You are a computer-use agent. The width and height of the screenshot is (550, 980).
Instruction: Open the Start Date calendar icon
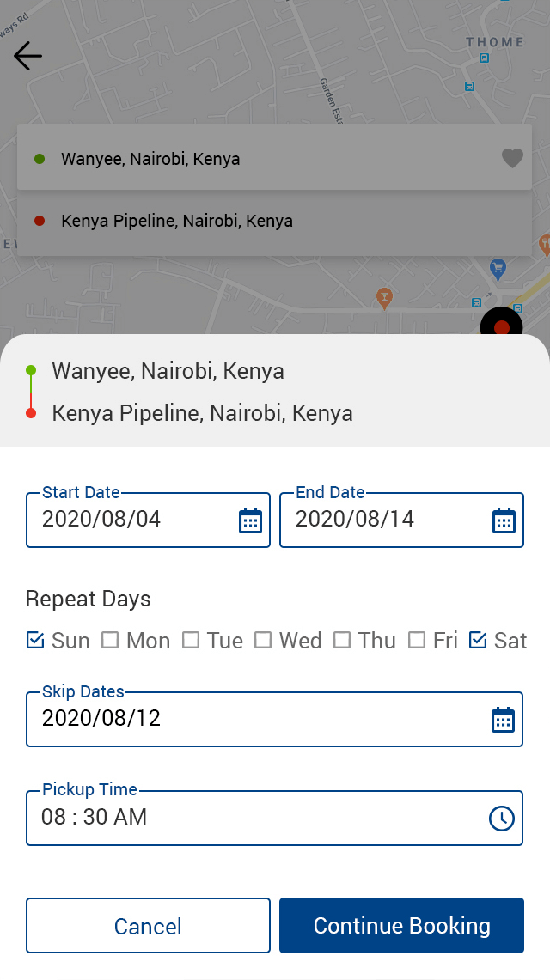[250, 520]
